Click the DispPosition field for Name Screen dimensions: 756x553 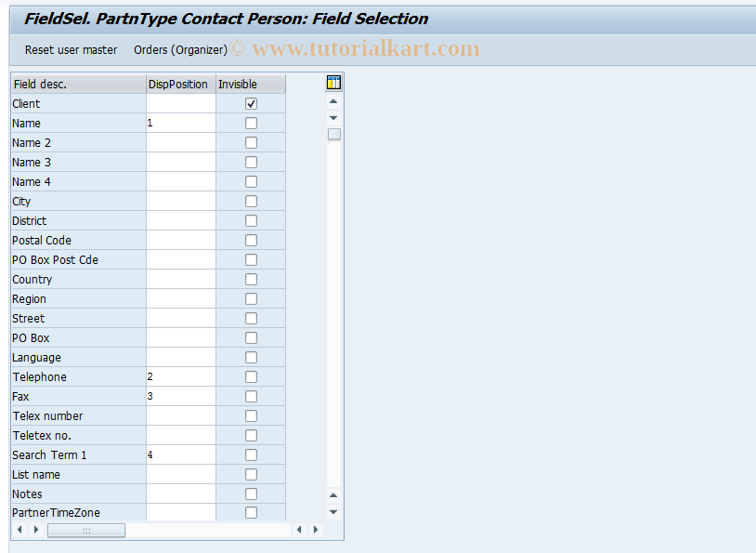pyautogui.click(x=181, y=123)
